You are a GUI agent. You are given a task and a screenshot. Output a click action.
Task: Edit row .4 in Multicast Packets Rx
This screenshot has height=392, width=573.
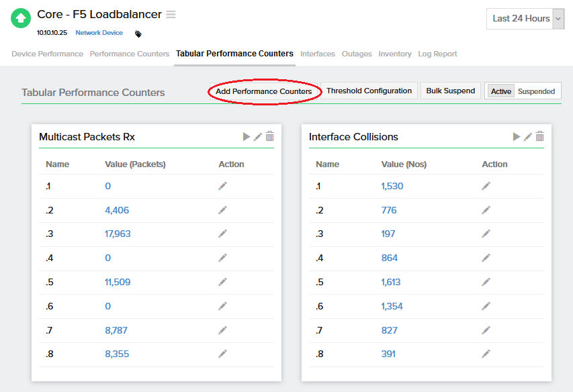(222, 258)
